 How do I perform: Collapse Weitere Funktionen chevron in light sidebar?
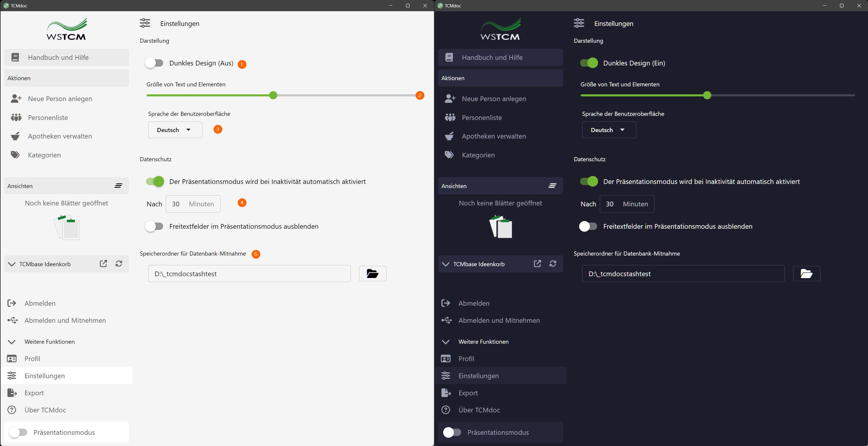point(12,342)
